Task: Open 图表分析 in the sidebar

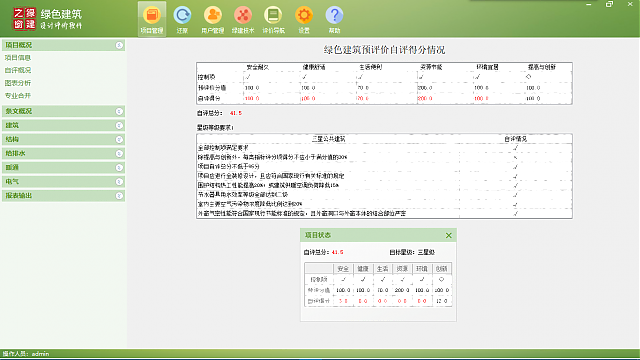Action: 18,83
